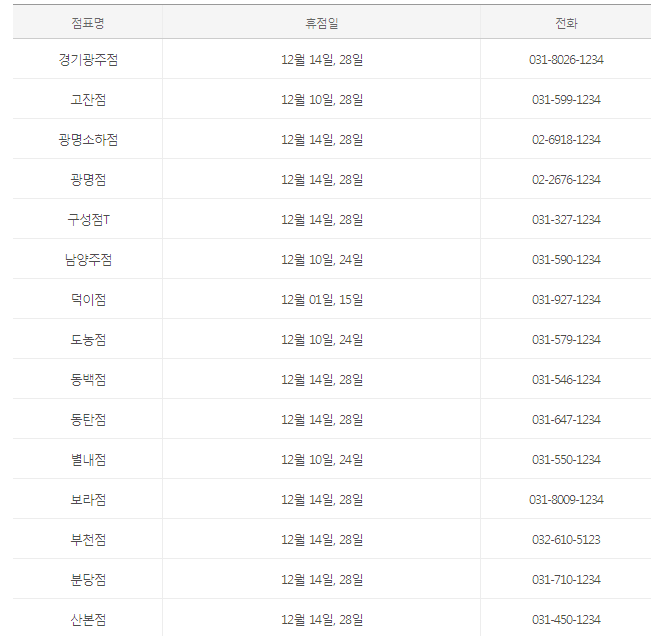The width and height of the screenshot is (658, 636).
Task: Click the 덕이점 store name
Action: click(88, 300)
